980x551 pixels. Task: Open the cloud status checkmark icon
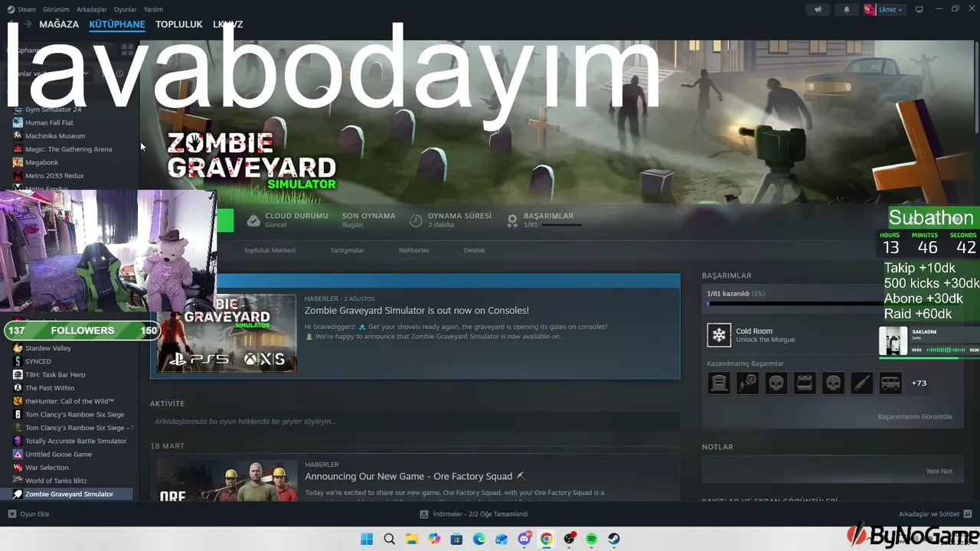(x=253, y=220)
